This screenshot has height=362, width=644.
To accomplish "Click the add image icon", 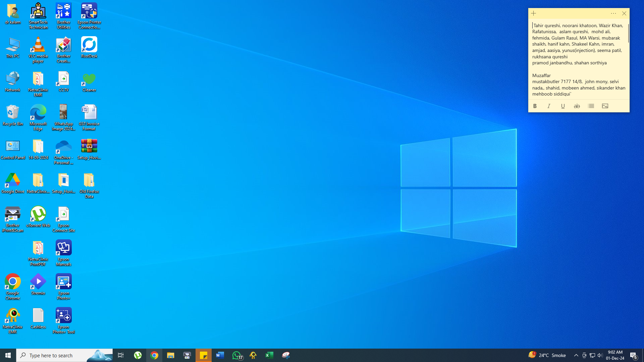I will tap(605, 106).
